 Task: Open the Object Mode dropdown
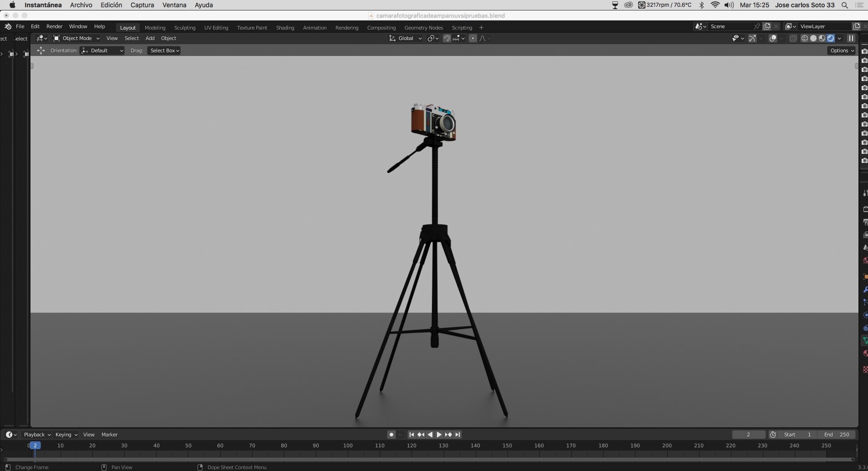pos(76,38)
